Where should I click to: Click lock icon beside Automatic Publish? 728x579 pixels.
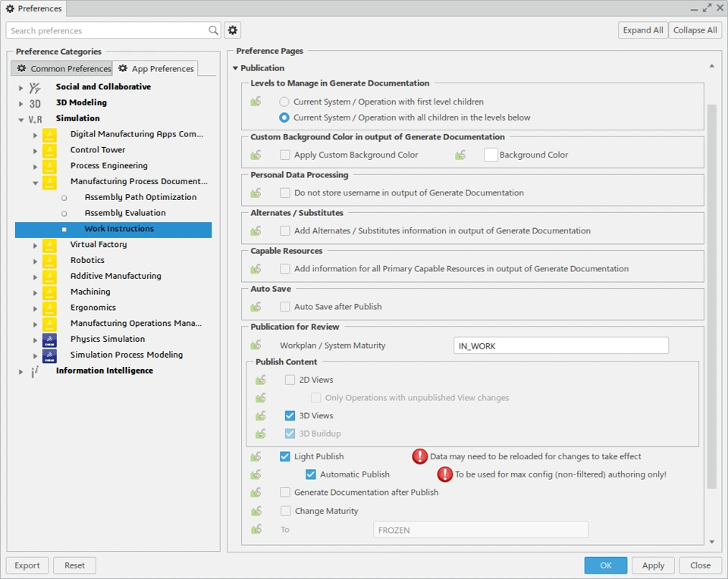tap(256, 474)
